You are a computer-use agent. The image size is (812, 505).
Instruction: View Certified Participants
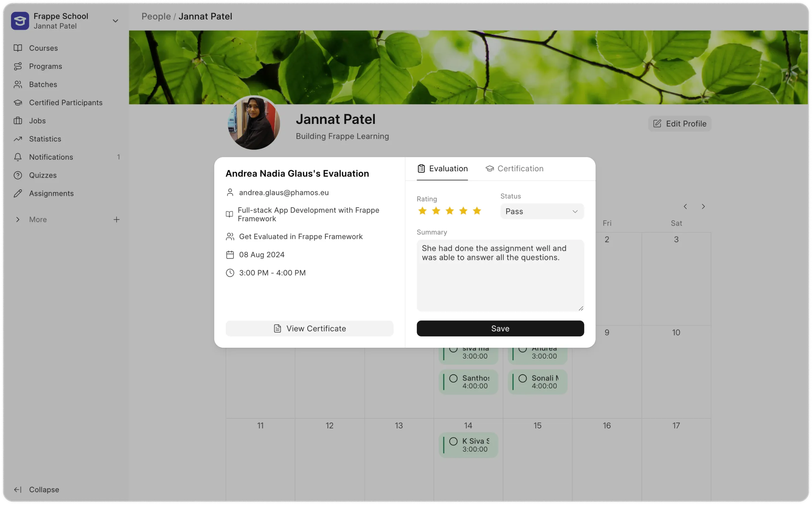point(65,102)
